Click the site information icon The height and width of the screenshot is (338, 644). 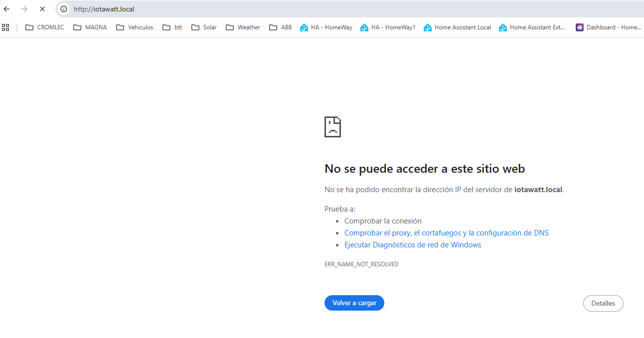pos(64,9)
